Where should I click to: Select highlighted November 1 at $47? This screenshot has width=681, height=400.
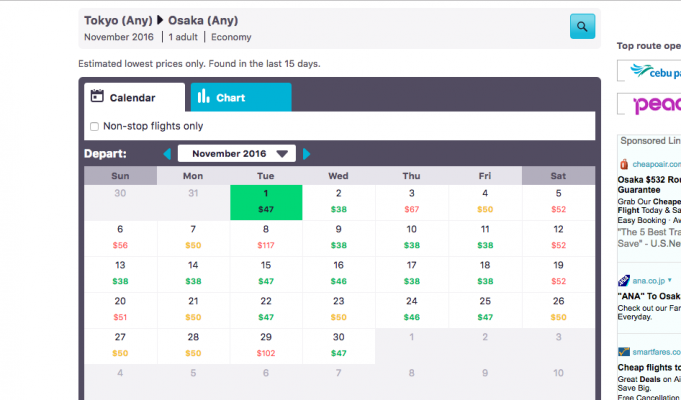[265, 202]
